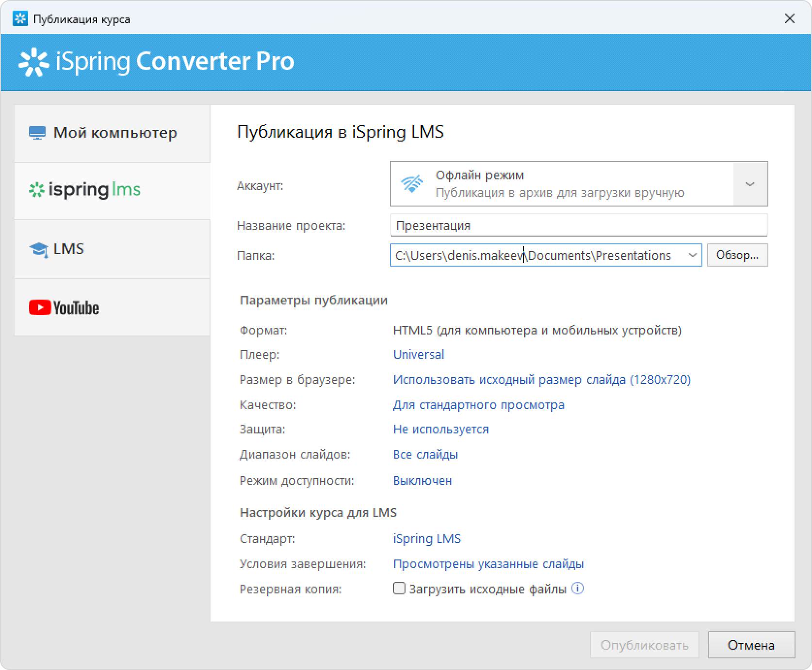The image size is (812, 670).
Task: Click the Настройки курса для LMS heading
Action: coord(318,512)
